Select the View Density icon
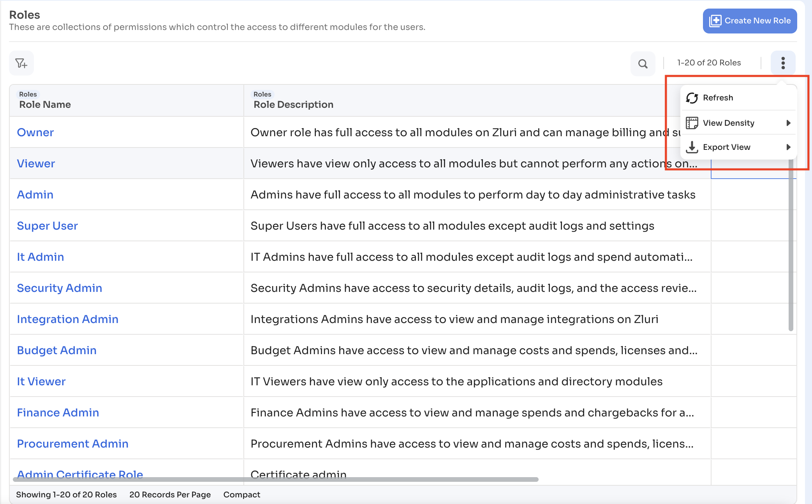Image resolution: width=812 pixels, height=504 pixels. pos(692,123)
